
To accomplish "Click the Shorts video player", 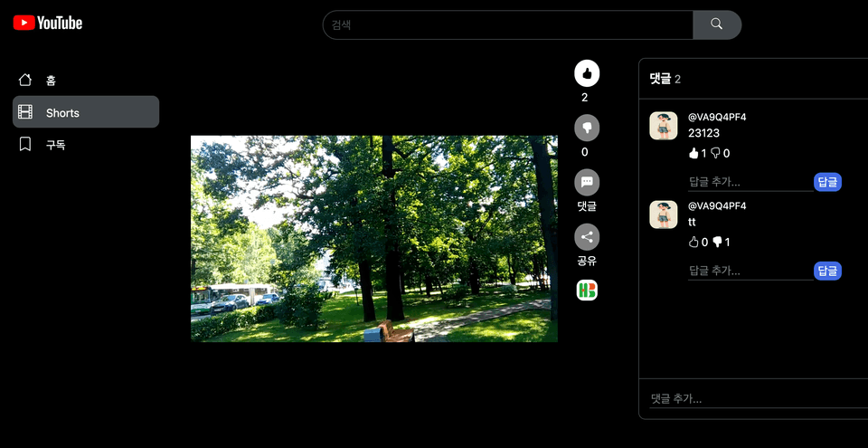I will (374, 238).
